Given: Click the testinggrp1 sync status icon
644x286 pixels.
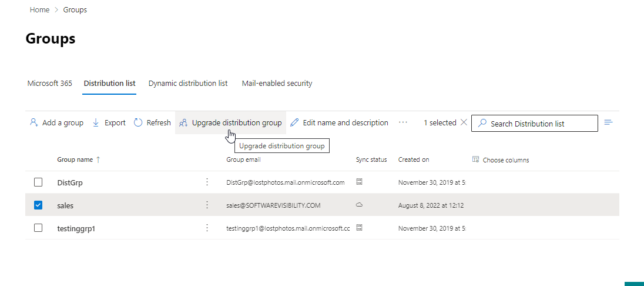Looking at the screenshot, I should pyautogui.click(x=360, y=227).
